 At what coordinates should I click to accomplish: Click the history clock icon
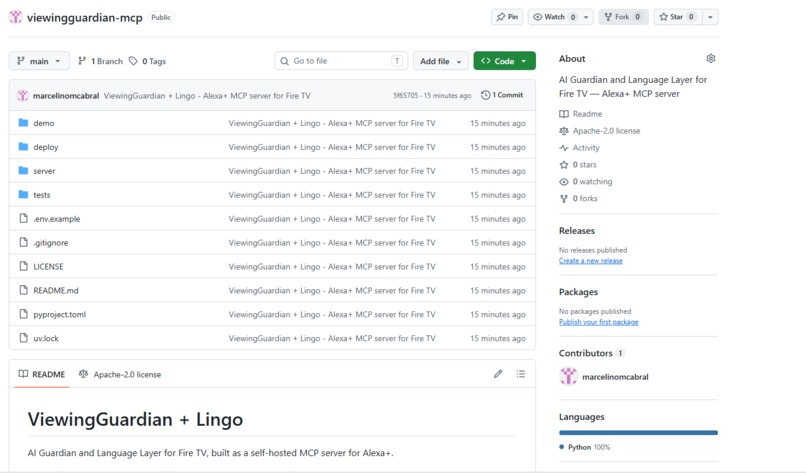tap(485, 95)
